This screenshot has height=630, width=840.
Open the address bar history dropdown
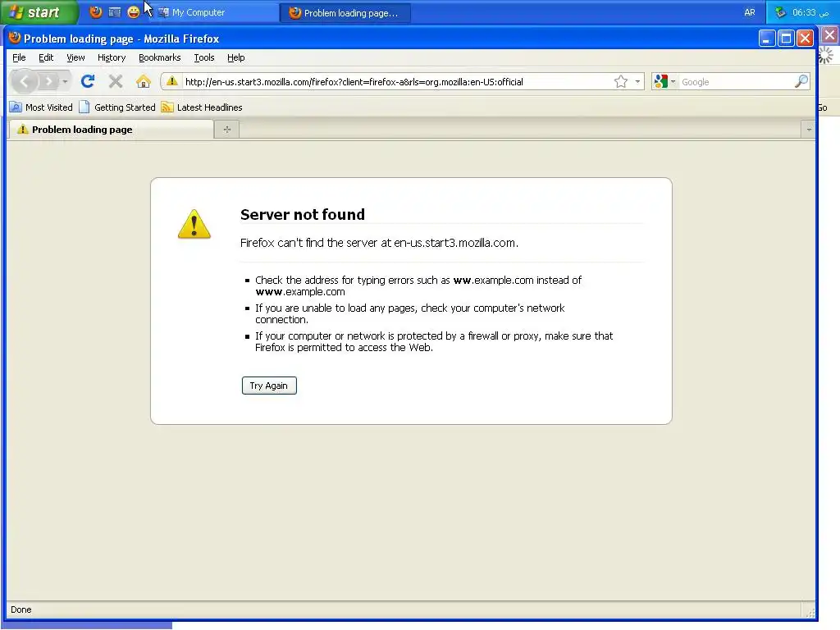[x=637, y=82]
